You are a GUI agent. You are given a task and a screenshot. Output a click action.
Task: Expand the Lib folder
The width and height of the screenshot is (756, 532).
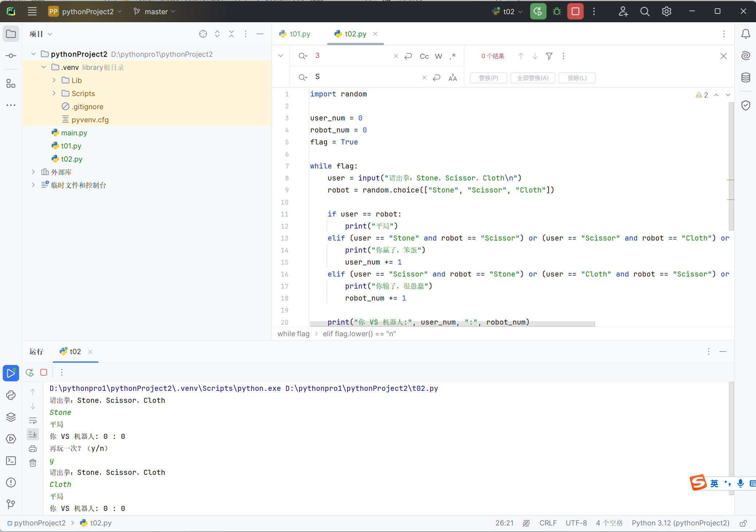(54, 80)
